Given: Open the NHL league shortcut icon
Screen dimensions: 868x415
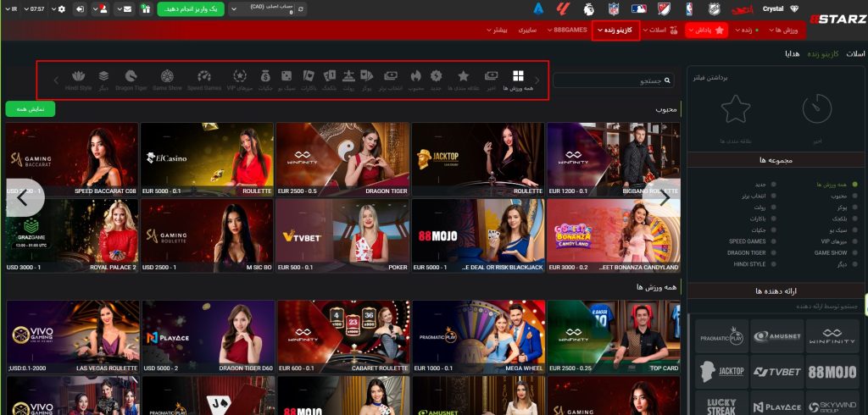Looking at the screenshot, I should pos(715,8).
